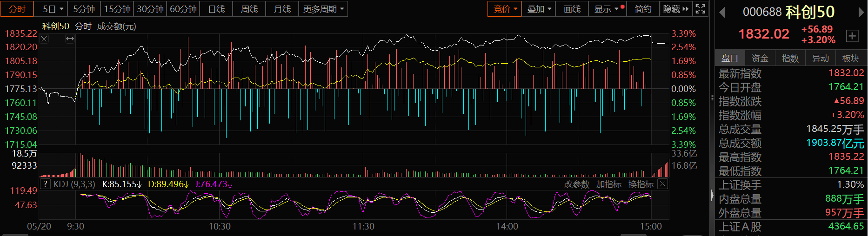Screen dimensions: 868x236
Task: Click the K:85.155 value
Action: [122, 184]
